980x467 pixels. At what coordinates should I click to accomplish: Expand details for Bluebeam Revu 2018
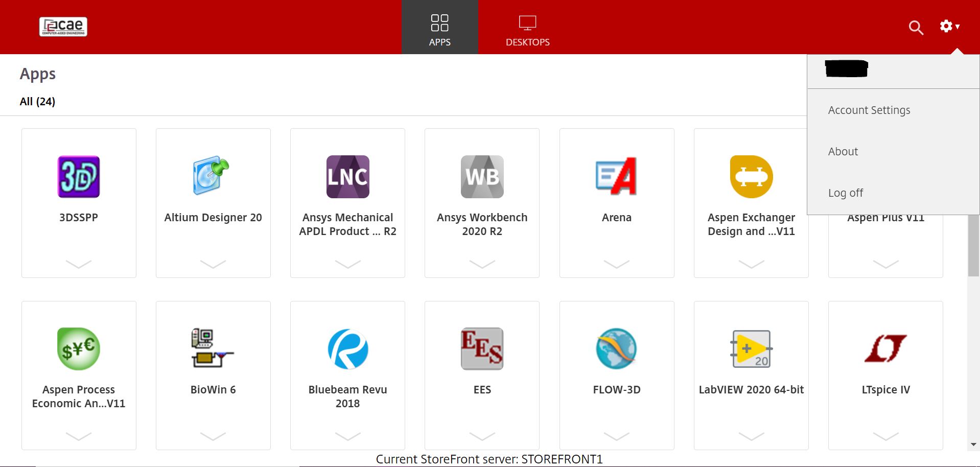tap(348, 436)
